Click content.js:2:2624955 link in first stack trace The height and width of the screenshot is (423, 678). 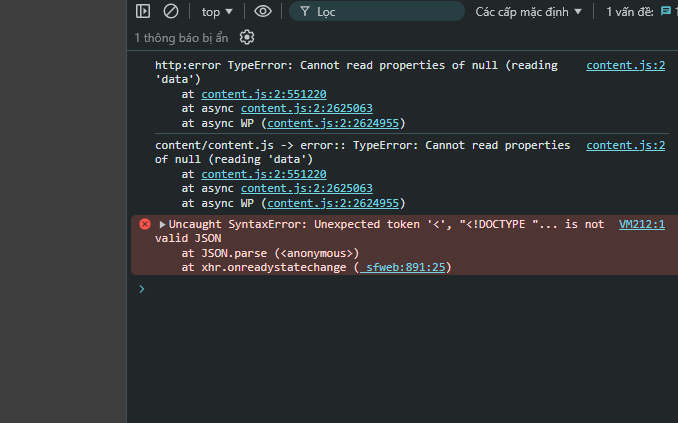[334, 123]
